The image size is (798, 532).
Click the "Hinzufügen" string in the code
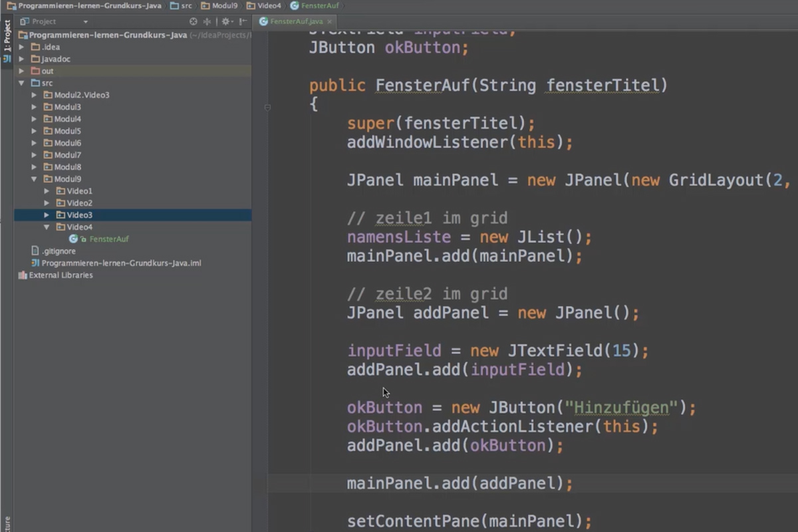pos(620,407)
